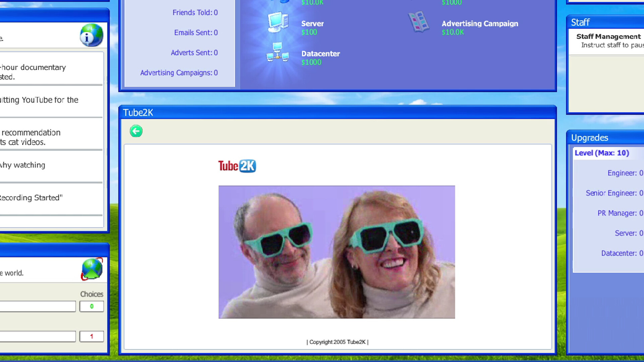Click the choices box showing green 0
This screenshot has height=362, width=644.
[92, 306]
